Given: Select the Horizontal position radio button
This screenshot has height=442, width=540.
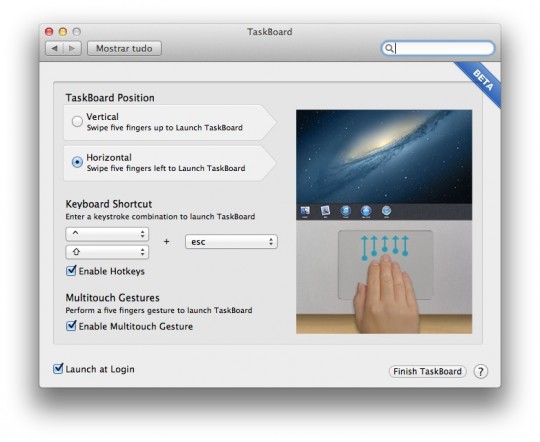Looking at the screenshot, I should point(77,162).
